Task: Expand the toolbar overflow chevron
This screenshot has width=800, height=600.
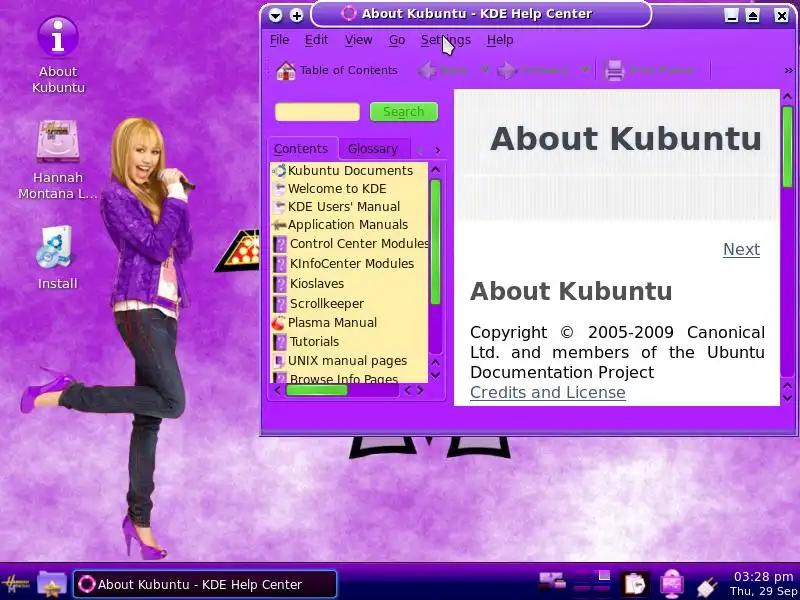Action: click(x=788, y=70)
